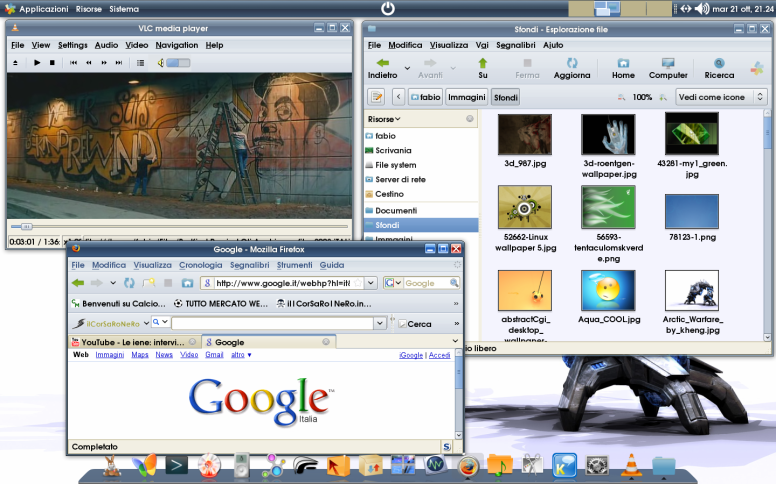This screenshot has width=776, height=484.
Task: Skip to next track in VLC
Action: pyautogui.click(x=119, y=63)
